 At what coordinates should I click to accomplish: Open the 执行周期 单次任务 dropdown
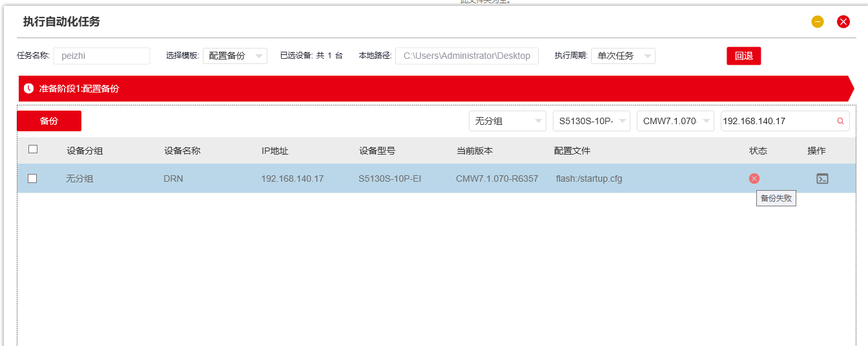623,56
